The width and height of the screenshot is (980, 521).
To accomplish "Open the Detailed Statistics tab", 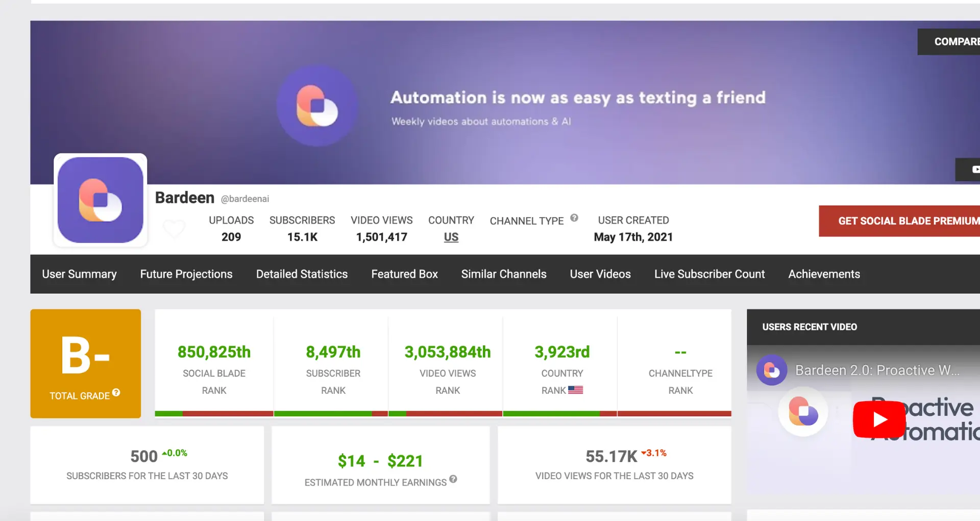I will (302, 274).
